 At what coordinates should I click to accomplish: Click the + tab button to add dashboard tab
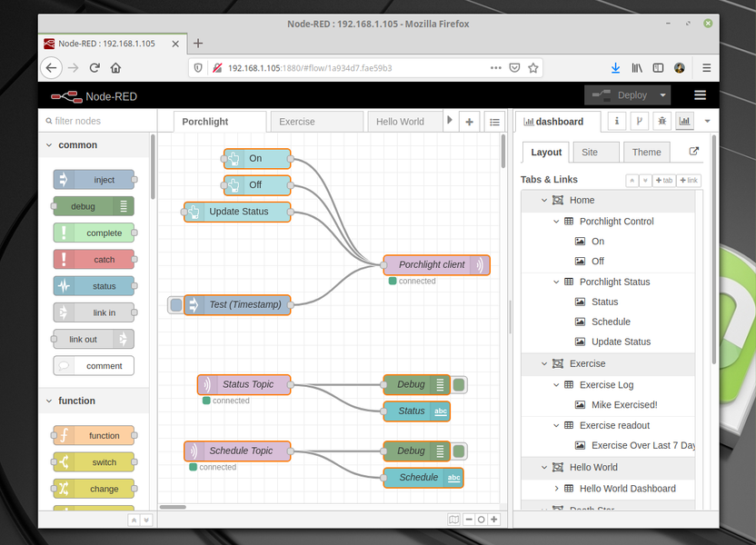[x=664, y=180]
